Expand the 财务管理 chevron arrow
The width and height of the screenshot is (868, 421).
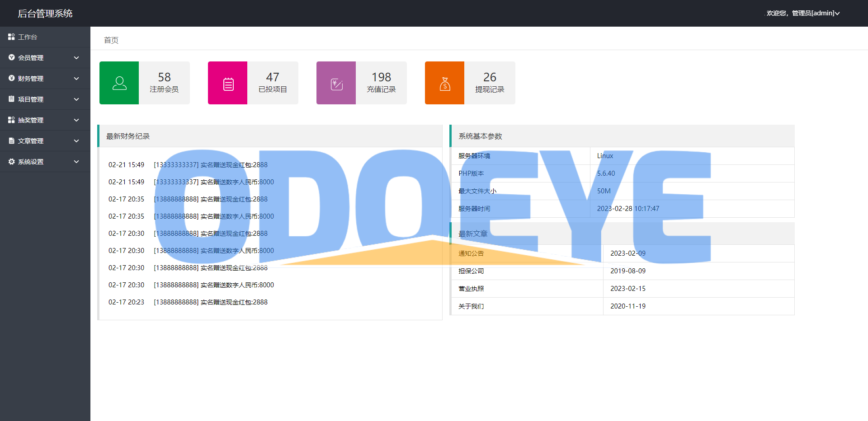[x=76, y=79]
